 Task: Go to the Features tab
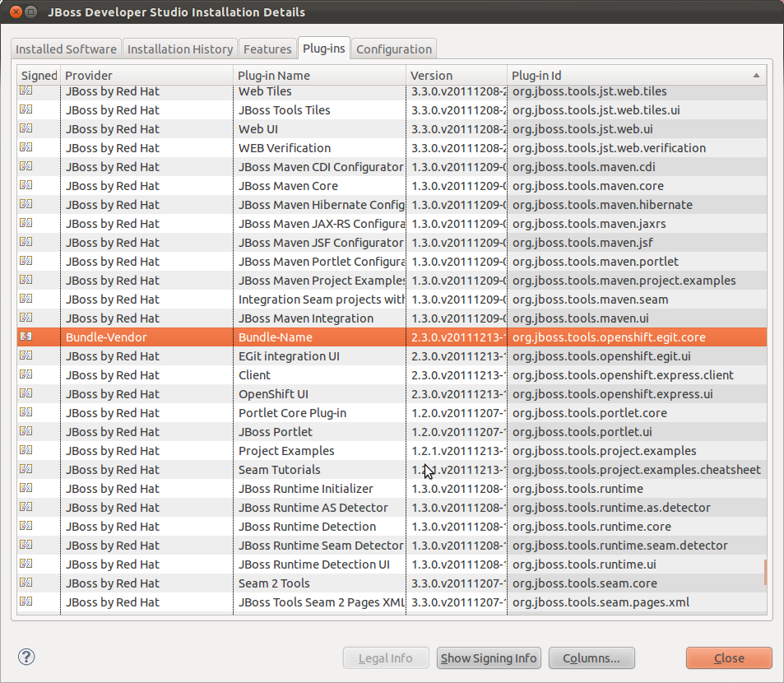click(267, 49)
